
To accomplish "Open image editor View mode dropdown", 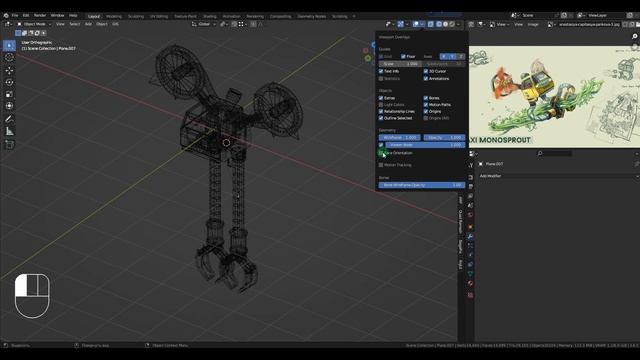I will tap(499, 24).
